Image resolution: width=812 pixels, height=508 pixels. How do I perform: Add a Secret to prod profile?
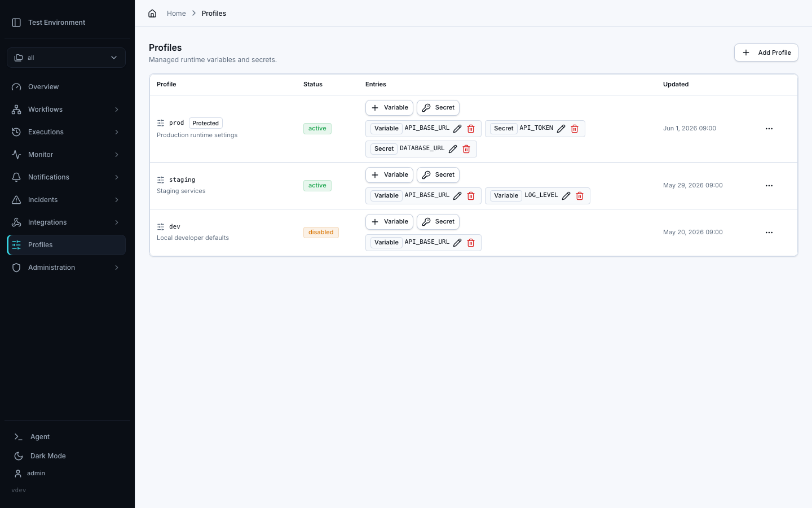click(x=438, y=108)
